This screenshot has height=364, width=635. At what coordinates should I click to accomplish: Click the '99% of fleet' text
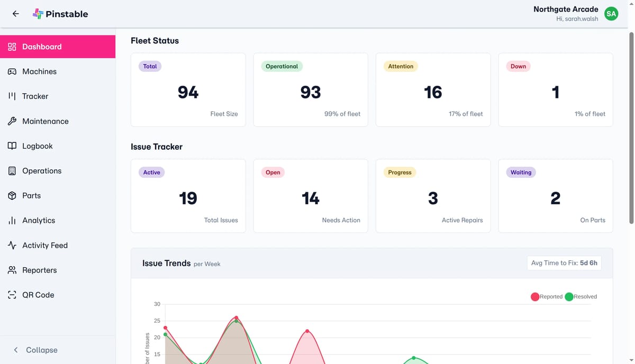342,114
